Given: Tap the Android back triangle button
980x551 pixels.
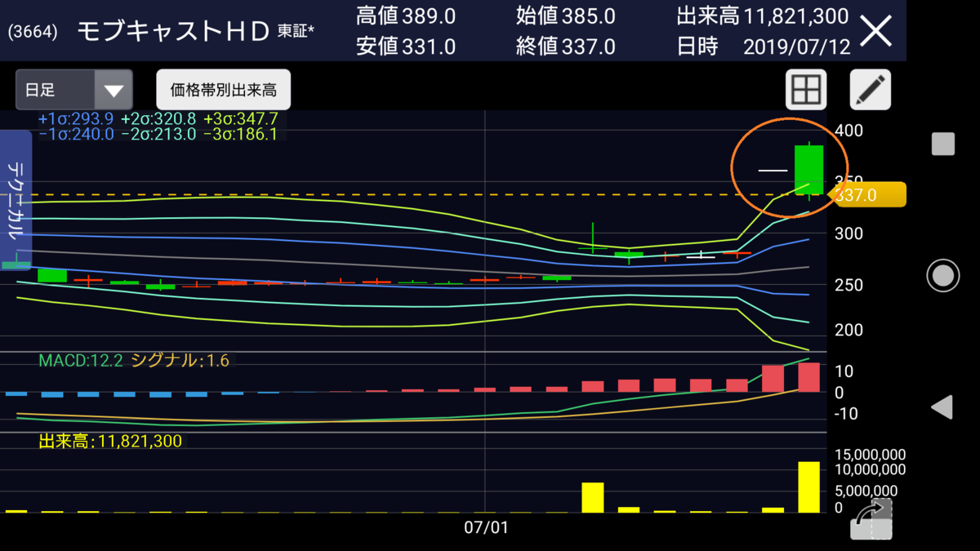Looking at the screenshot, I should click(x=942, y=407).
